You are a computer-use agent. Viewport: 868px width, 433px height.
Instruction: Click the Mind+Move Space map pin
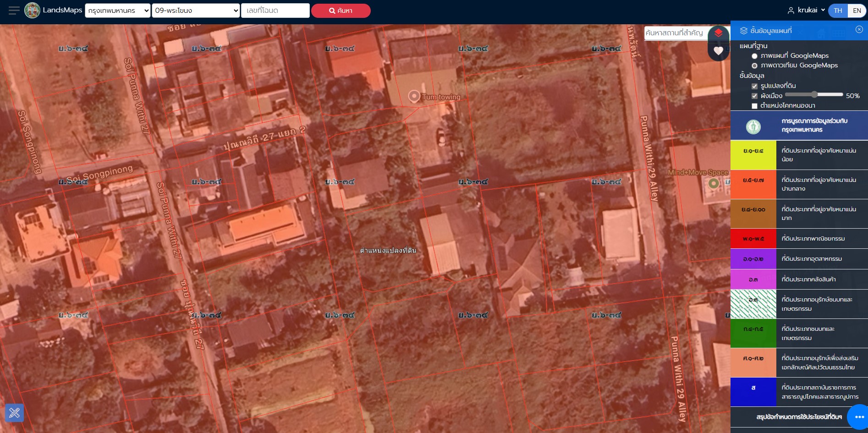(713, 183)
